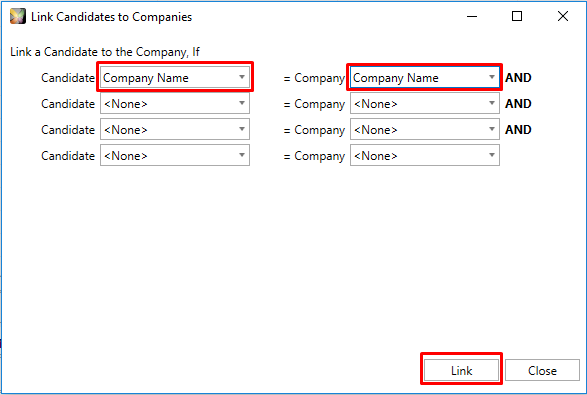Expand the second row Company <None> dropdown
Viewport: 587px width, 395px height.
425,103
